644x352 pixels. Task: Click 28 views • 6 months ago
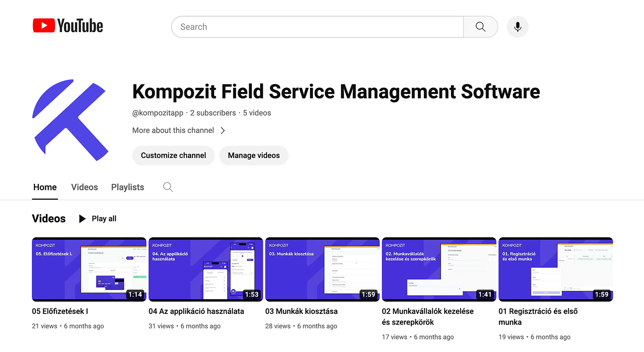[301, 326]
